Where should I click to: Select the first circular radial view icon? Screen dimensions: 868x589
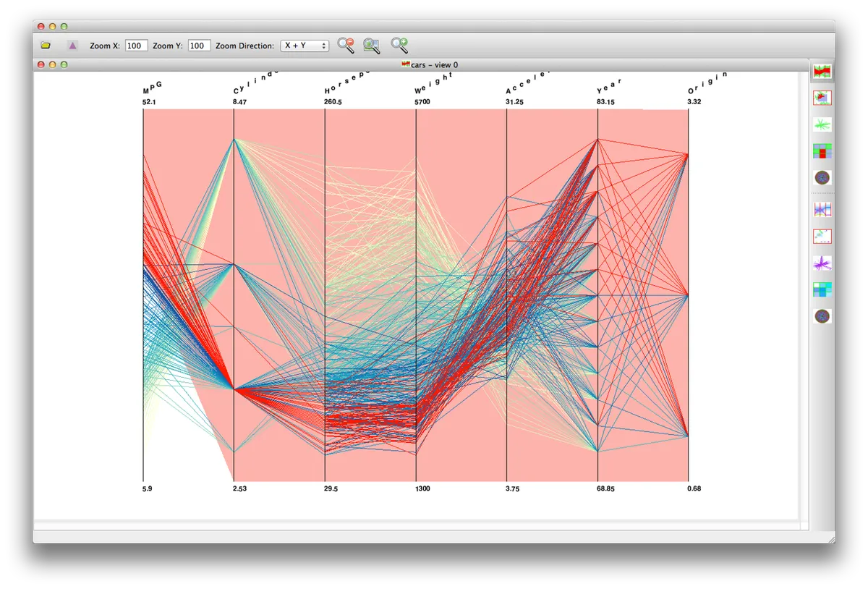pyautogui.click(x=822, y=177)
